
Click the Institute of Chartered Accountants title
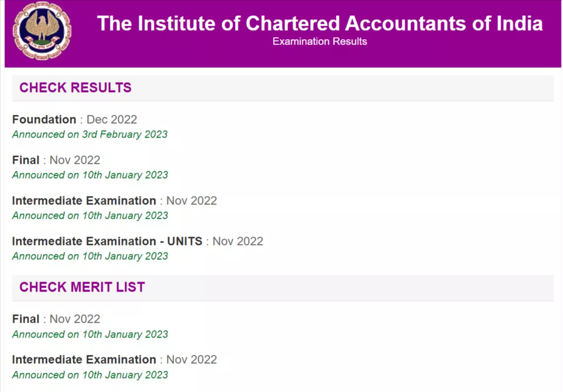point(320,23)
